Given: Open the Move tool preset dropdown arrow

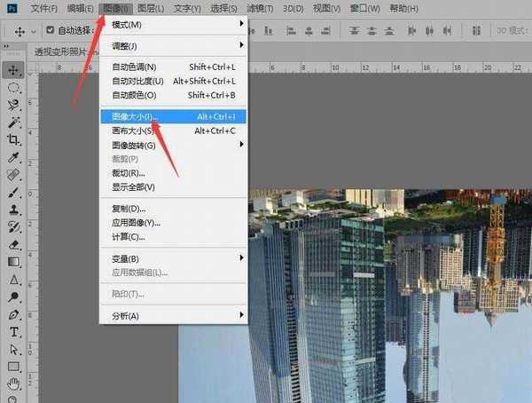Looking at the screenshot, I should pyautogui.click(x=34, y=31).
